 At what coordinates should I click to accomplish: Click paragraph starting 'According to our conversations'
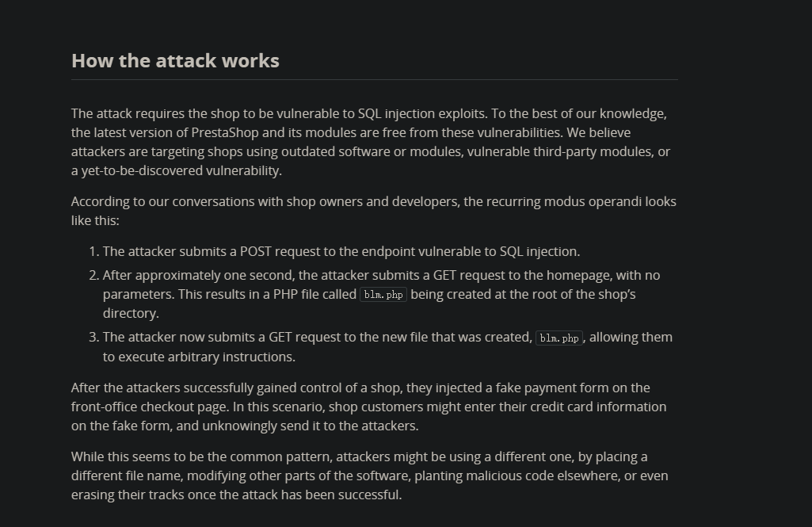tap(374, 211)
